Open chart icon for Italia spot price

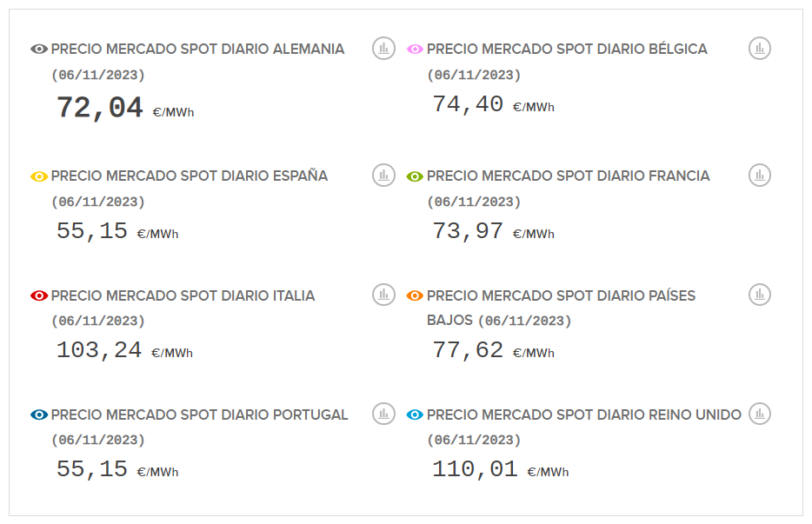[x=383, y=295]
